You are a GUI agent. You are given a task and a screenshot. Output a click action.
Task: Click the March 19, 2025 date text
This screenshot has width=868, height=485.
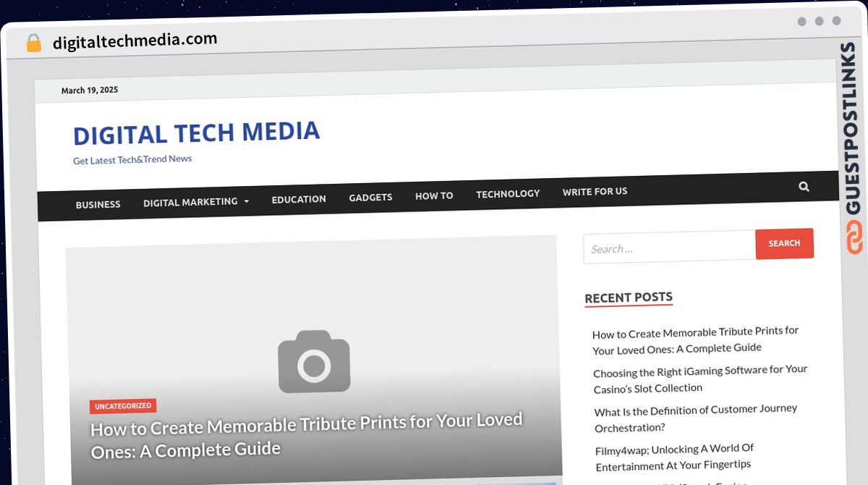coord(90,90)
